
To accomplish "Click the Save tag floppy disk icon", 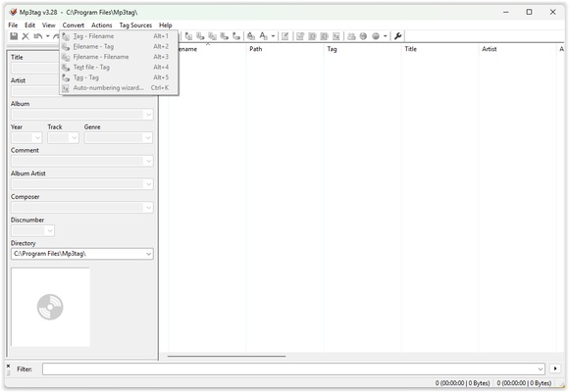I will point(14,36).
